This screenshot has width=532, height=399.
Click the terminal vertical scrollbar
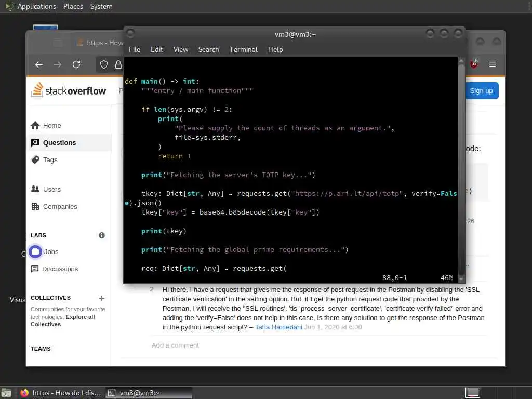tap(461, 170)
